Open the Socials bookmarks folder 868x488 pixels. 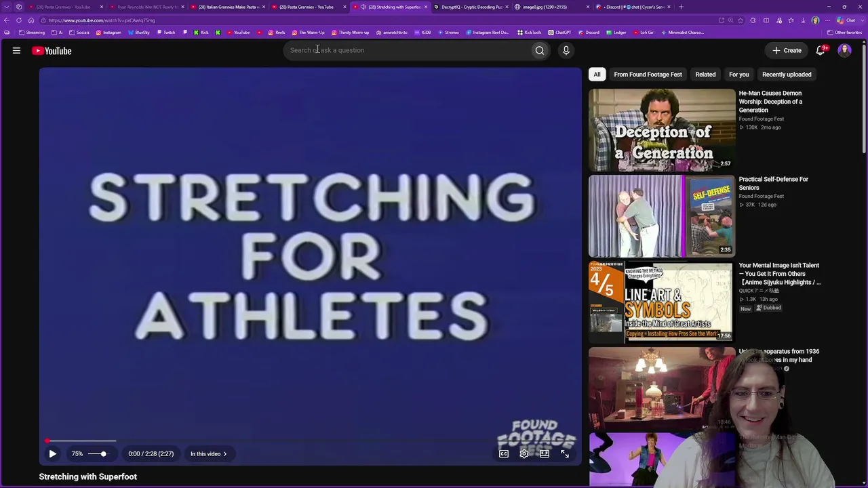click(79, 33)
